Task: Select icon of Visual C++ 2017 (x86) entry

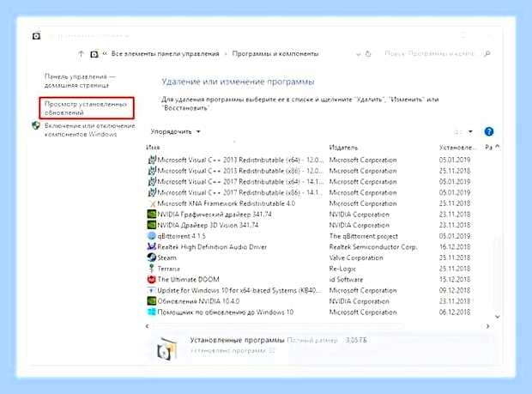Action: coord(152,192)
